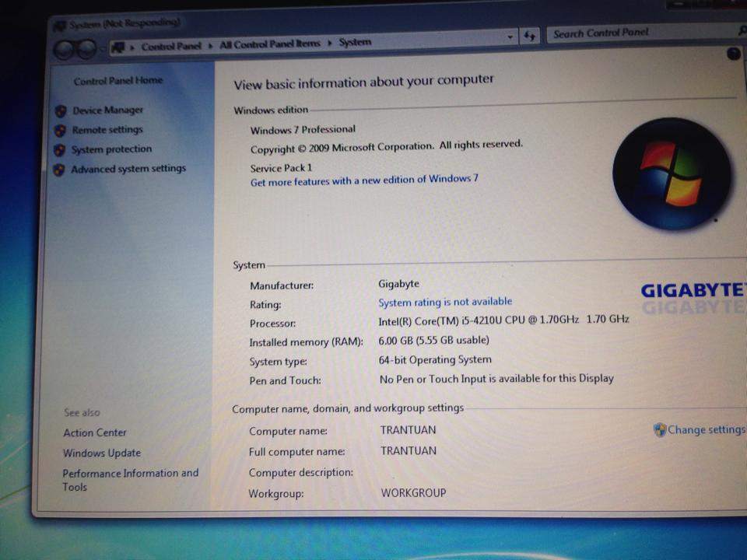Open the address bar history dropdown arrow

coord(510,37)
